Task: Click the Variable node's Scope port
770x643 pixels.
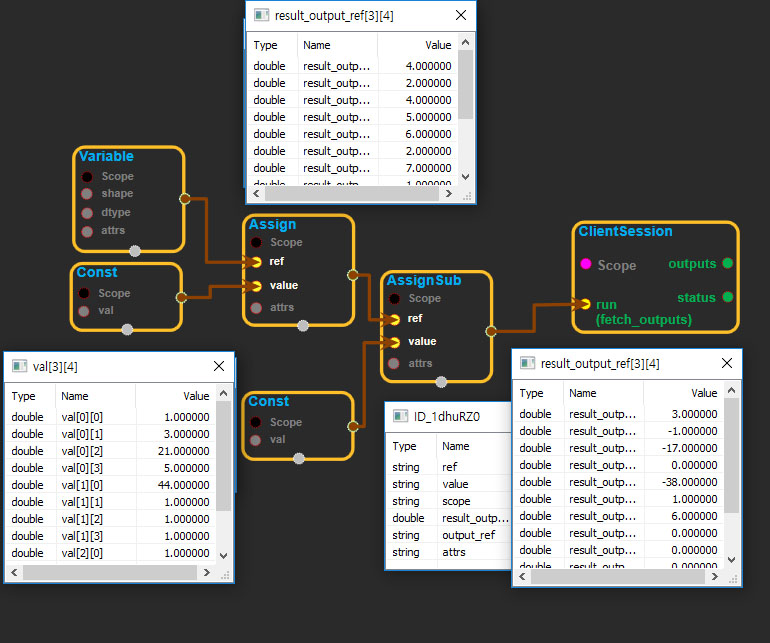Action: coord(87,177)
